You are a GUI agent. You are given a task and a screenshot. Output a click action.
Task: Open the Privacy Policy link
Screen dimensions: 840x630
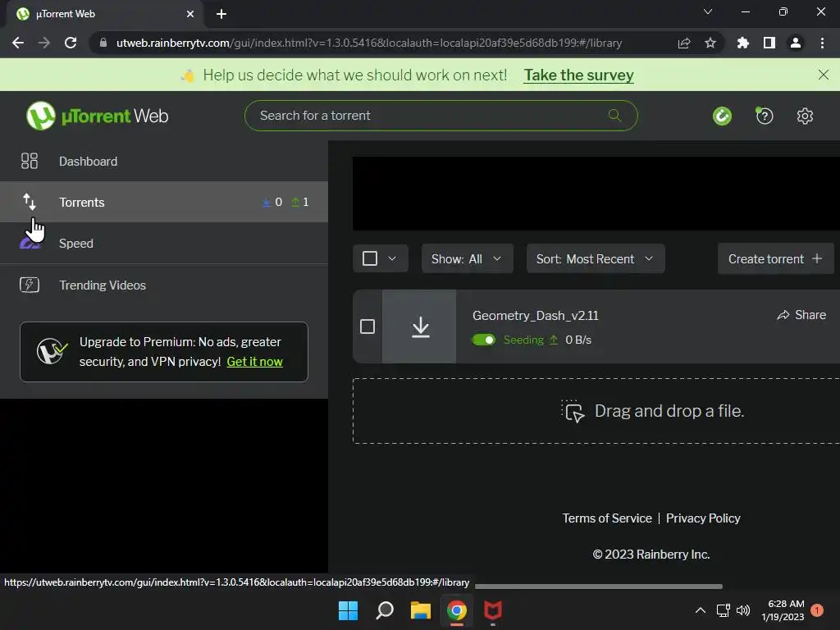pos(703,518)
